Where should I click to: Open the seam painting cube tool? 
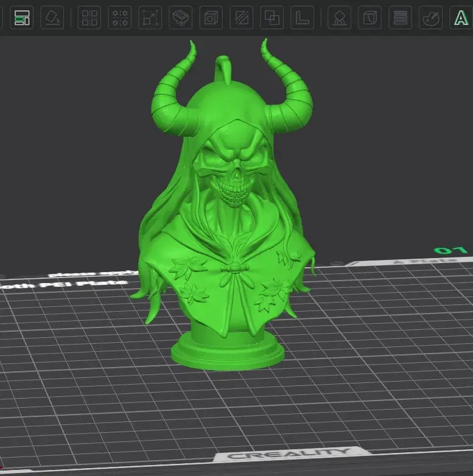(x=370, y=18)
